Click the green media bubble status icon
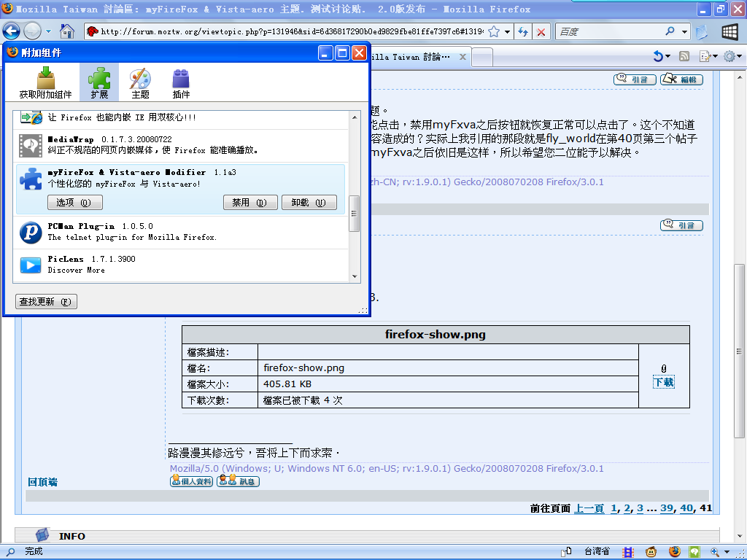Viewport: 747px width, 560px height. click(694, 552)
